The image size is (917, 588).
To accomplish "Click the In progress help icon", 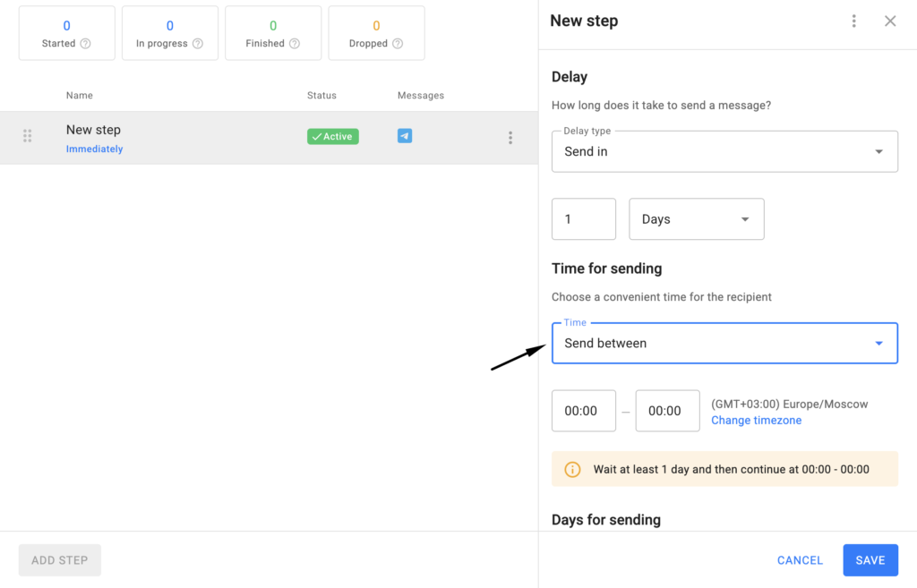I will pyautogui.click(x=198, y=44).
